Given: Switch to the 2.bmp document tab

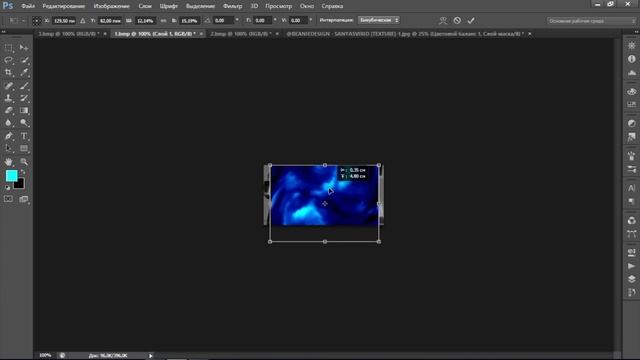Looking at the screenshot, I should pyautogui.click(x=240, y=34).
